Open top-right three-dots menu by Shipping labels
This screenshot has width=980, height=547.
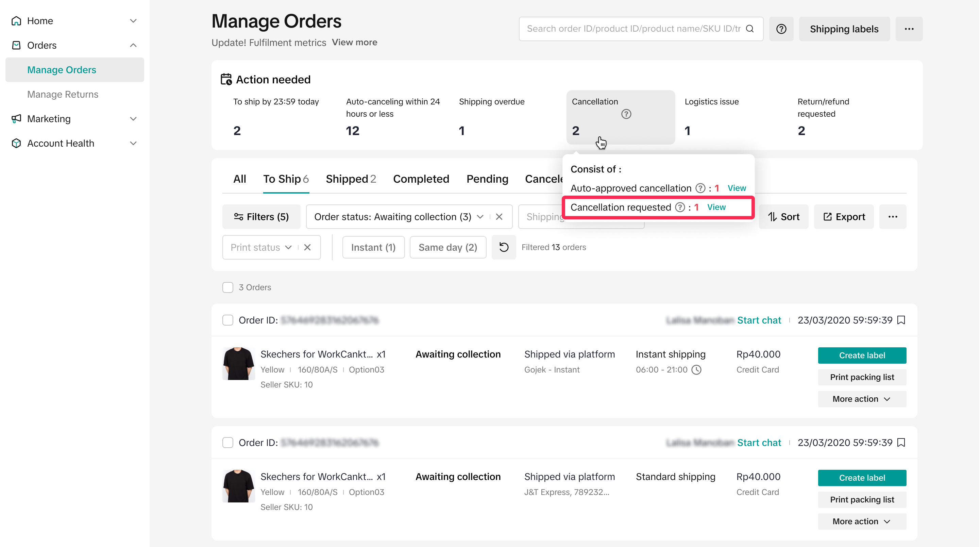tap(909, 29)
